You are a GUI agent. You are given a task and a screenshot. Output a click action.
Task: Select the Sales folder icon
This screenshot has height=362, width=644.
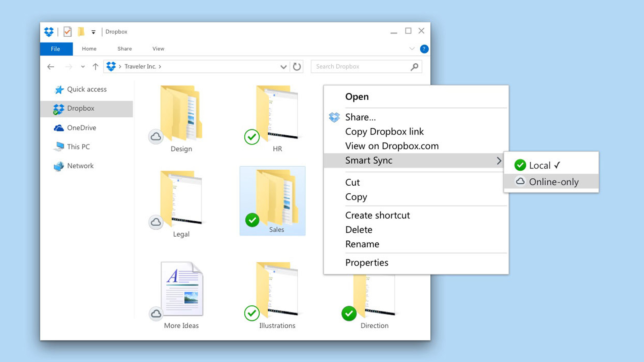(x=277, y=197)
